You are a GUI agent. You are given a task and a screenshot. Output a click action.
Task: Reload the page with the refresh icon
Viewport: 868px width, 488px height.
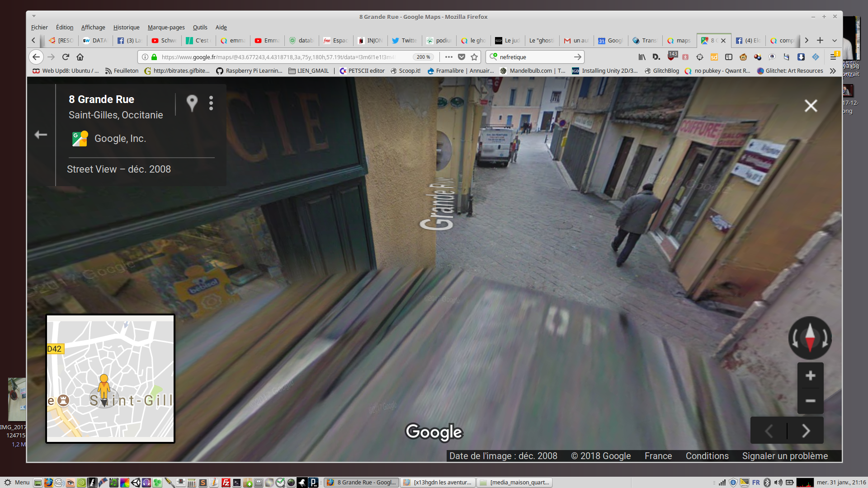[x=66, y=57]
